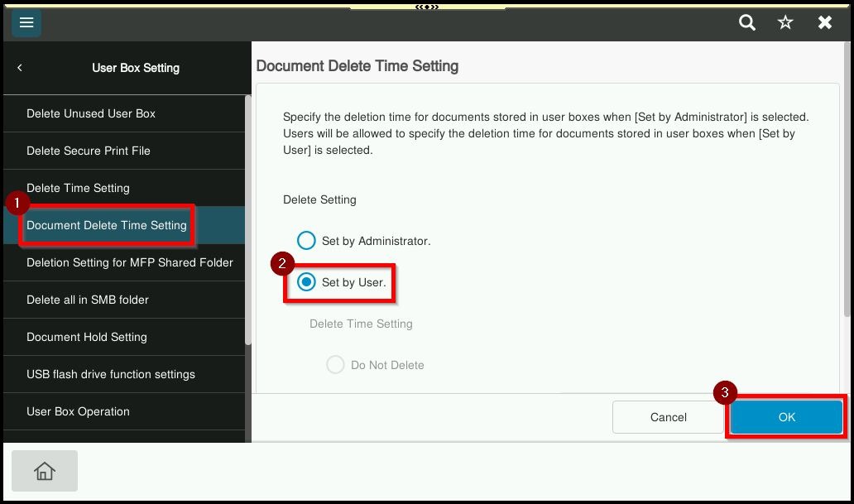Select Delete Time Setting menu item
This screenshot has height=504, width=854.
click(78, 188)
